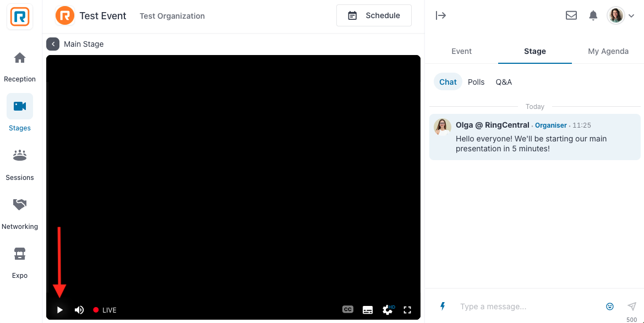The height and width of the screenshot is (323, 644).
Task: Click the Organiser badge label
Action: tap(551, 125)
